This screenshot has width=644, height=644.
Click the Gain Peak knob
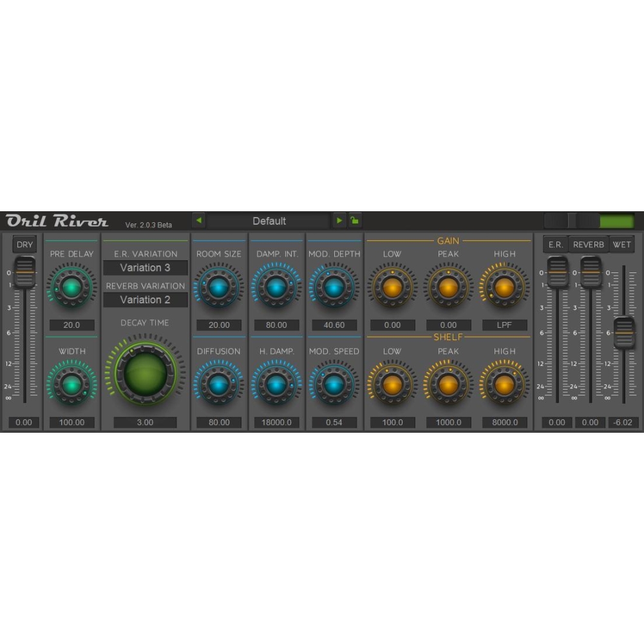[x=448, y=287]
